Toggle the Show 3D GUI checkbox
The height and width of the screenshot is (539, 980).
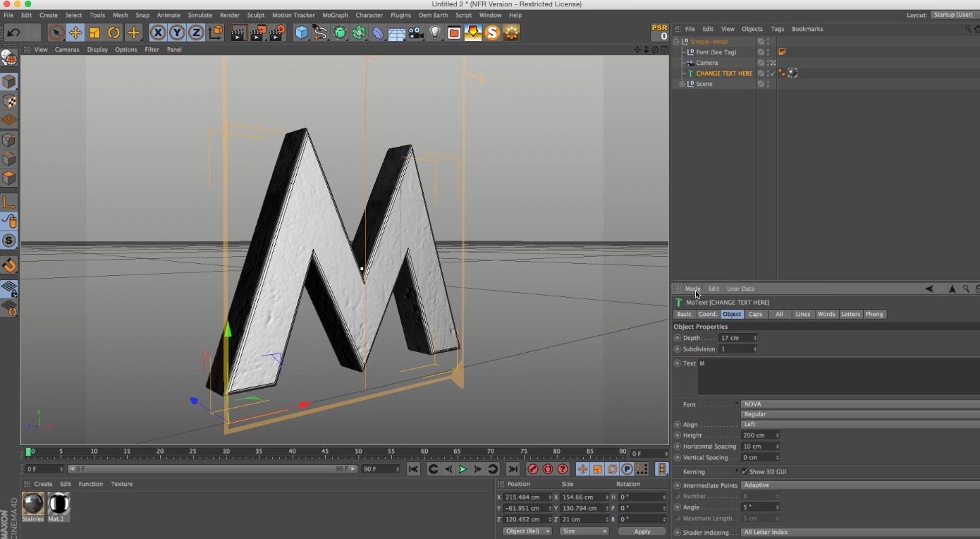745,471
